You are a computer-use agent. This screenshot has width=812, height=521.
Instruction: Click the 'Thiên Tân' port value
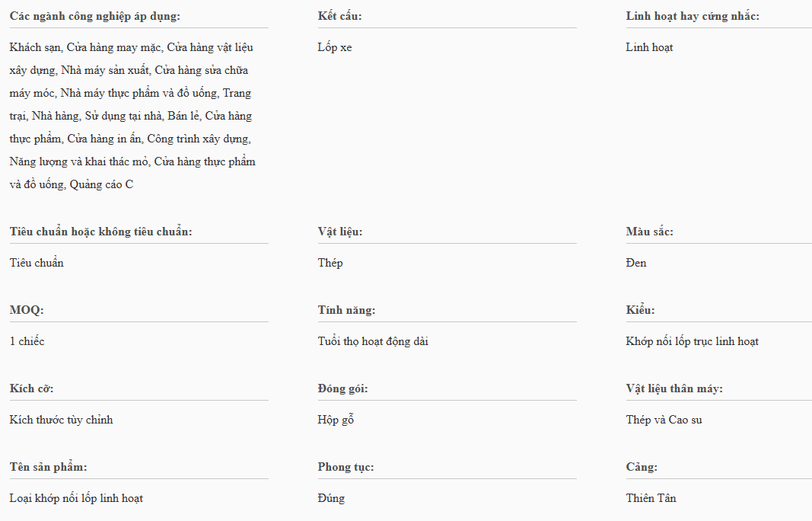(651, 498)
